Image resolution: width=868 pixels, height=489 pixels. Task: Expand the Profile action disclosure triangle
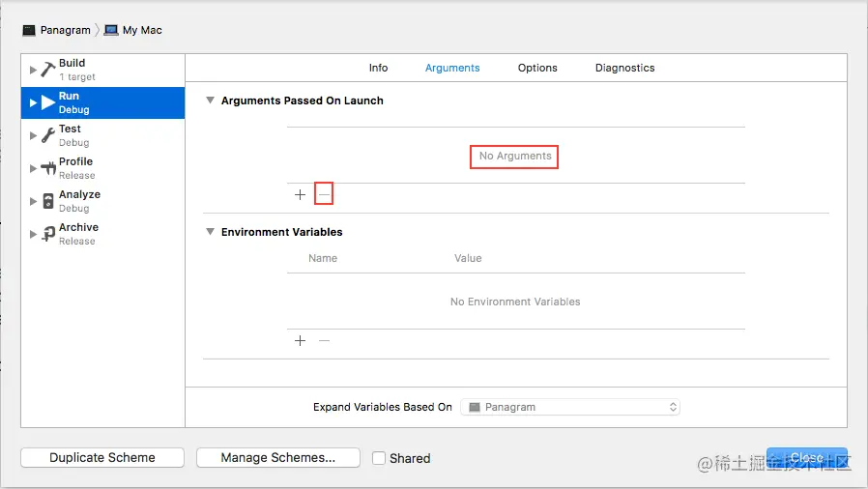point(33,168)
